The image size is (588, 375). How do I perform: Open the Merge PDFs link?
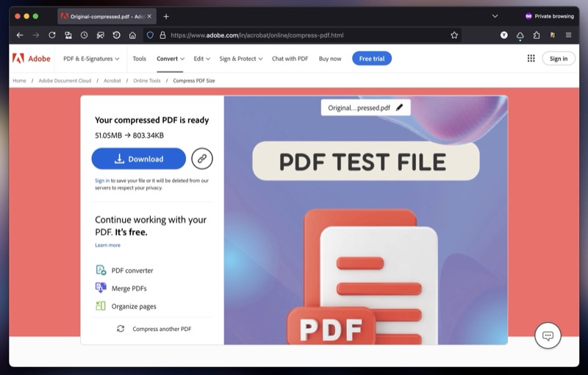click(x=129, y=288)
